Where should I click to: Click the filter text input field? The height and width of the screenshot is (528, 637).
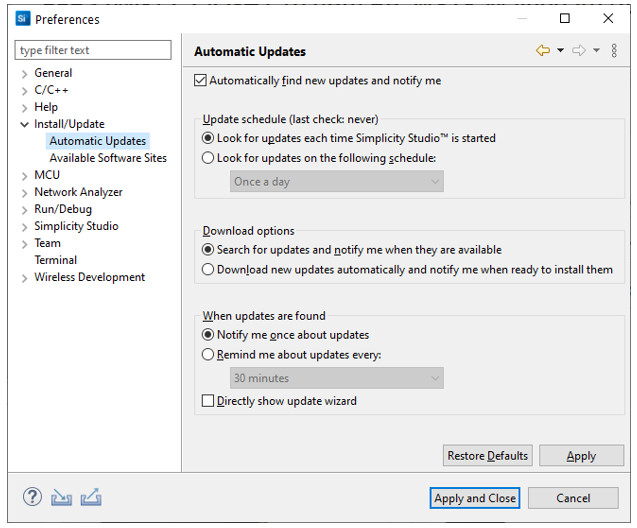tap(93, 50)
